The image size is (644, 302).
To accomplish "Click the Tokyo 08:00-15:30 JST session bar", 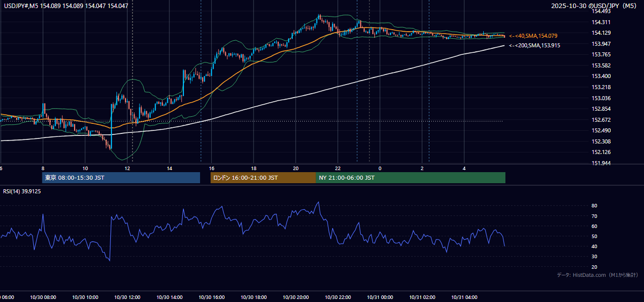I will pyautogui.click(x=121, y=178).
